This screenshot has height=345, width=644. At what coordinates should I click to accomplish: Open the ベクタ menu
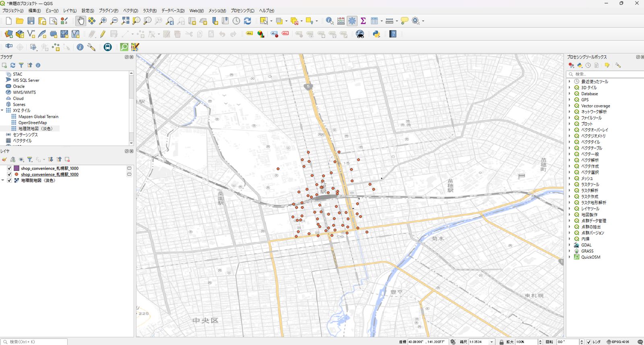pos(130,10)
